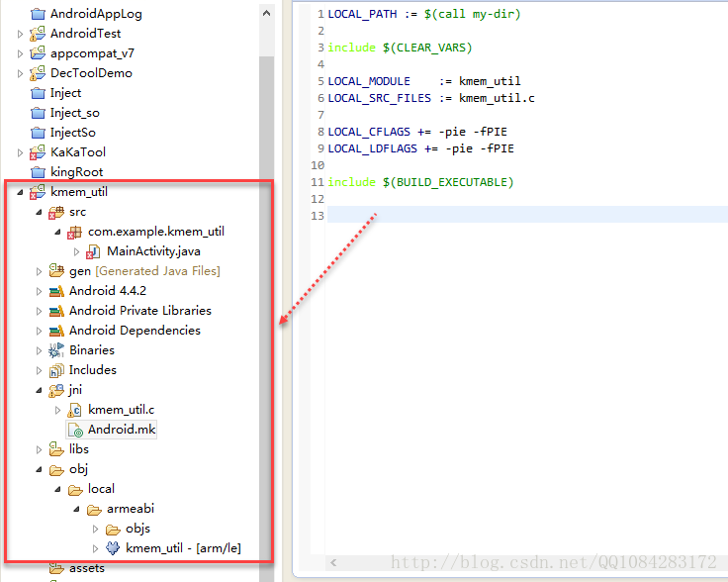Select the 'kmem_util.c' tree label
Image resolution: width=728 pixels, height=582 pixels.
tap(122, 410)
